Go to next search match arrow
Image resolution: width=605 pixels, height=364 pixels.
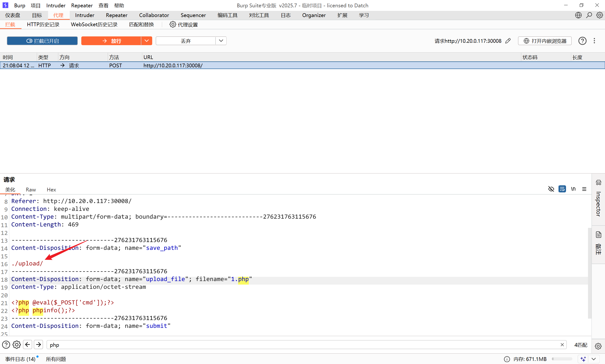click(x=39, y=345)
